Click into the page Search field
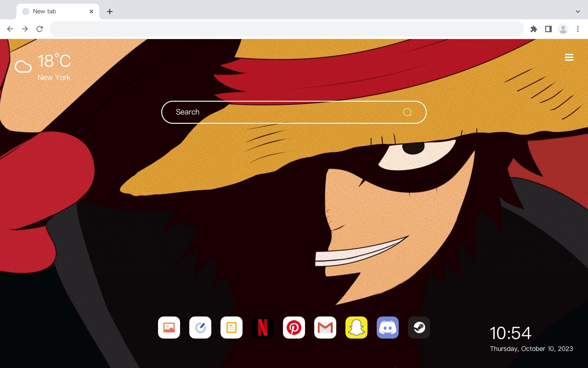 click(294, 112)
